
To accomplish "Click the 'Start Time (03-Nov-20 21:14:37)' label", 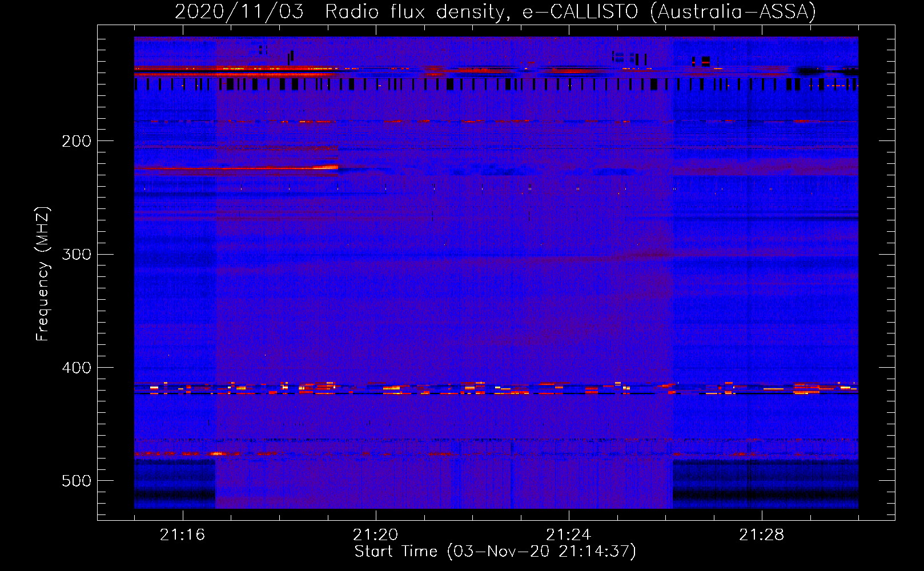I will pyautogui.click(x=495, y=552).
